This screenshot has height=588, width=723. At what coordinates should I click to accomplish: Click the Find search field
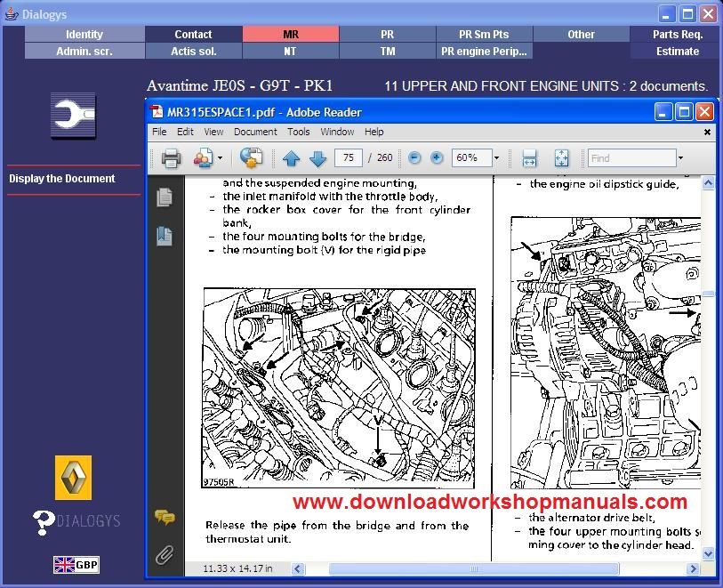(x=631, y=158)
